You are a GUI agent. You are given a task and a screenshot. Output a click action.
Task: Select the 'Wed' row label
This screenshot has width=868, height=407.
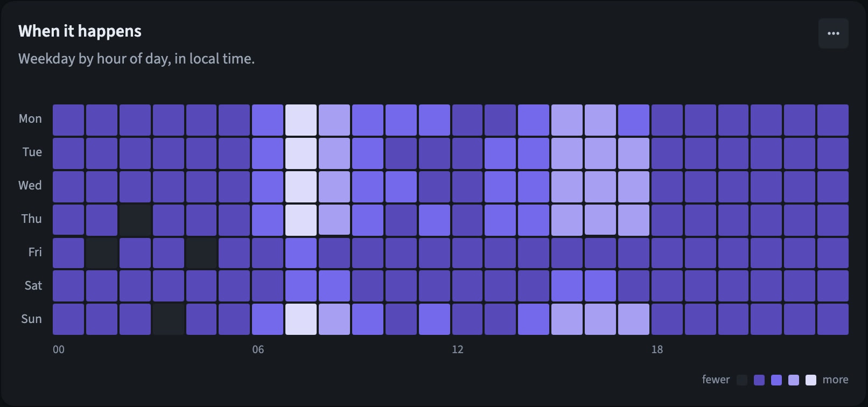click(x=30, y=186)
